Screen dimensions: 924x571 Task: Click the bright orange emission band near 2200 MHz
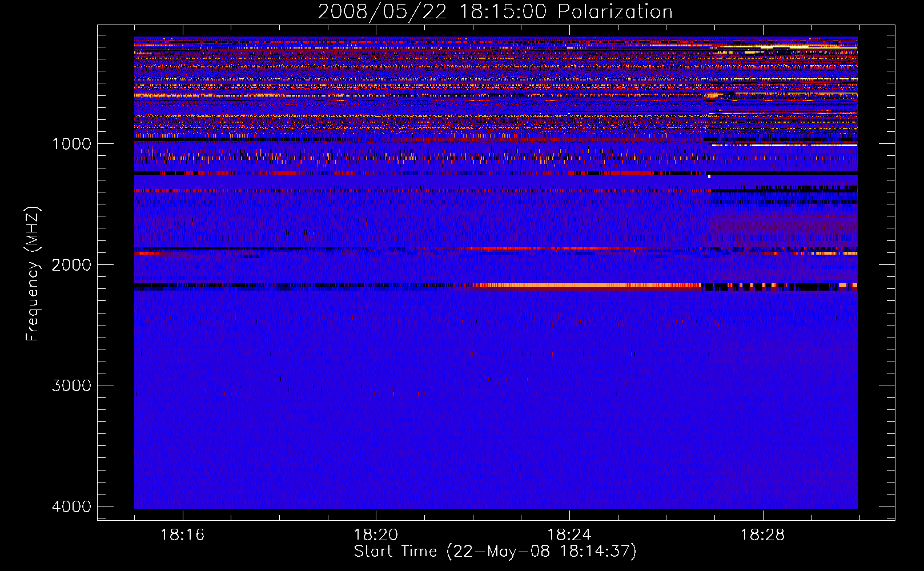pyautogui.click(x=587, y=285)
